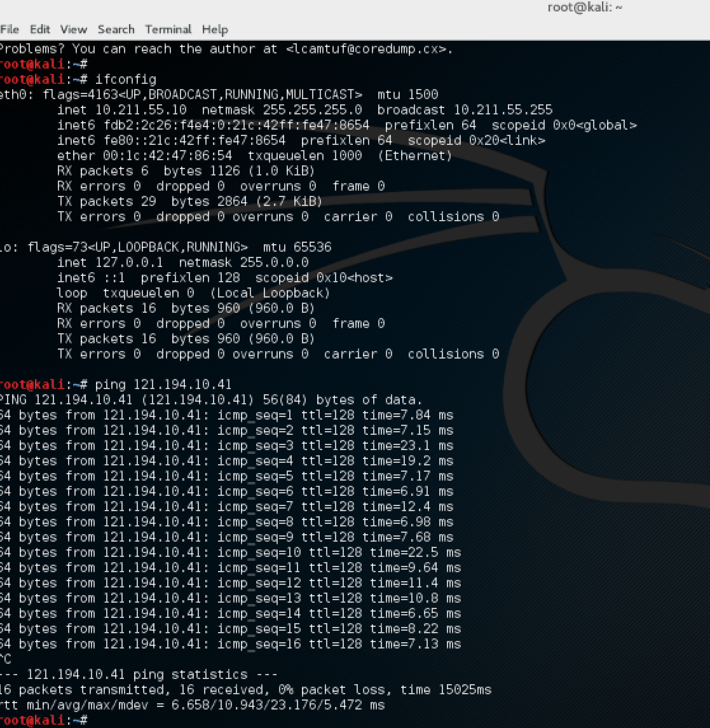This screenshot has height=728, width=710.
Task: Click the icmp_seq=6 time=6.91 ms line
Action: pyautogui.click(x=226, y=491)
